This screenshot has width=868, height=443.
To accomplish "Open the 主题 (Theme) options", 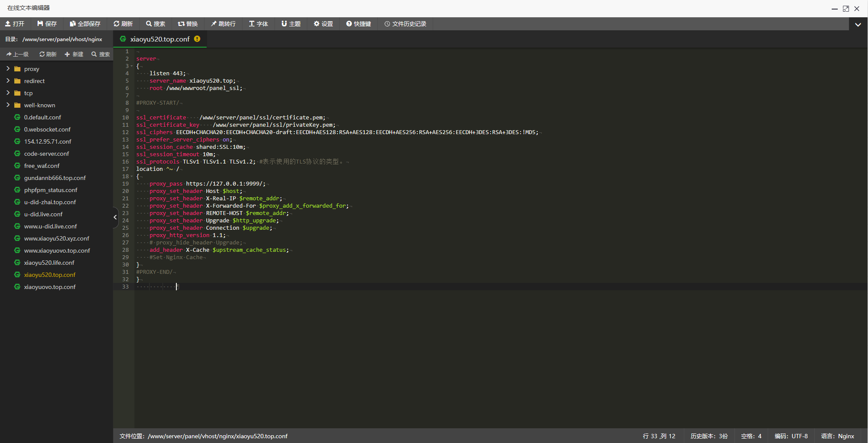I will pos(291,24).
